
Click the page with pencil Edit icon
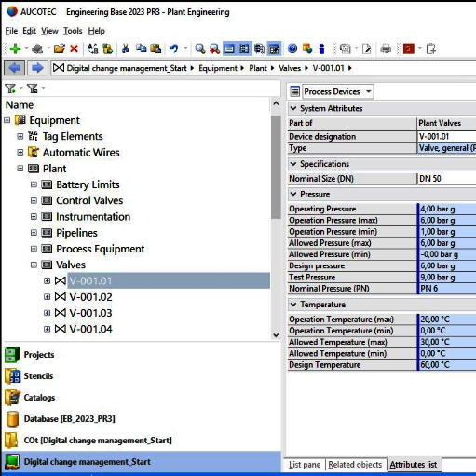[x=367, y=48]
